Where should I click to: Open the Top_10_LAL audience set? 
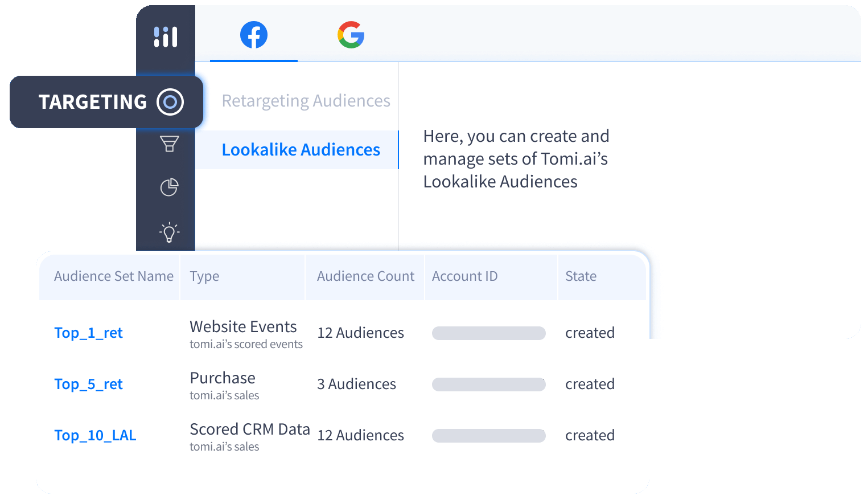click(x=95, y=435)
